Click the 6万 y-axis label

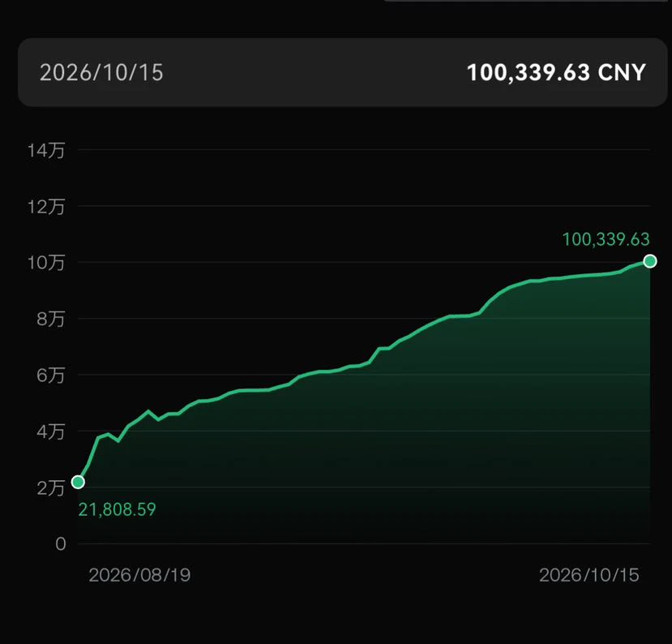point(50,376)
